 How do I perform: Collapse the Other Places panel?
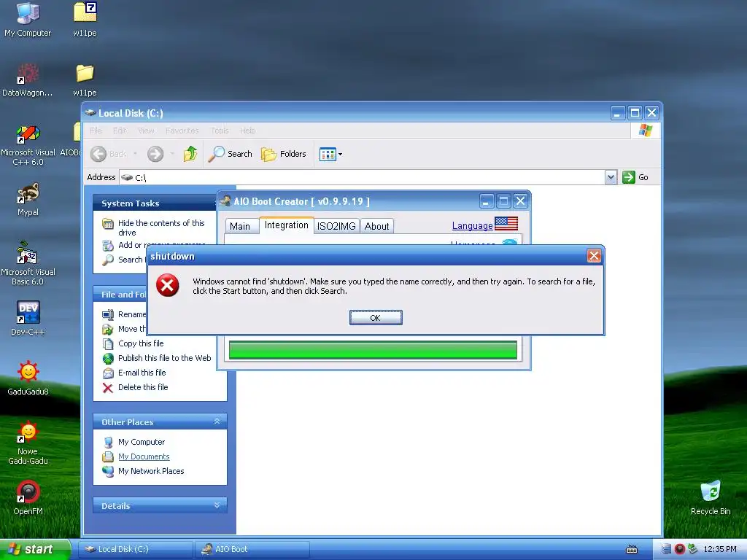217,421
